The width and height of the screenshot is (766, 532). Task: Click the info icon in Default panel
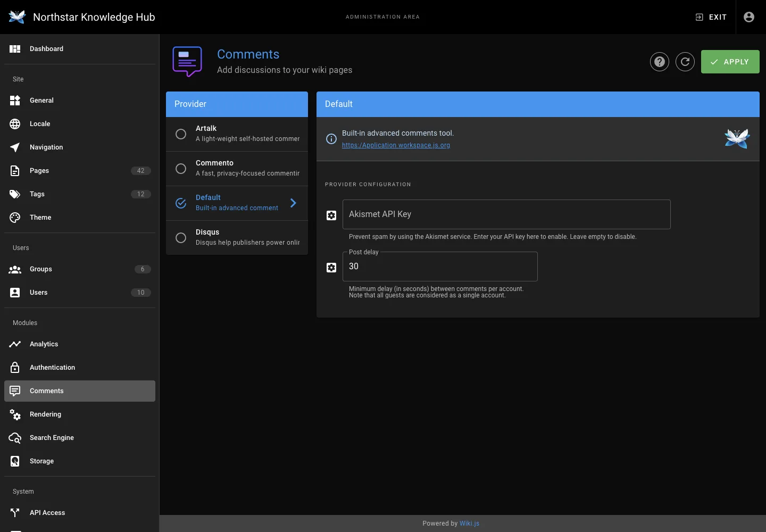[x=331, y=139]
